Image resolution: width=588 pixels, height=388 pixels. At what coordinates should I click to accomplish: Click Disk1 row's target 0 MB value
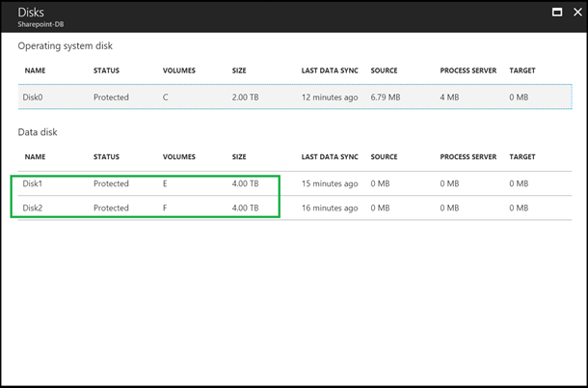[x=519, y=183]
